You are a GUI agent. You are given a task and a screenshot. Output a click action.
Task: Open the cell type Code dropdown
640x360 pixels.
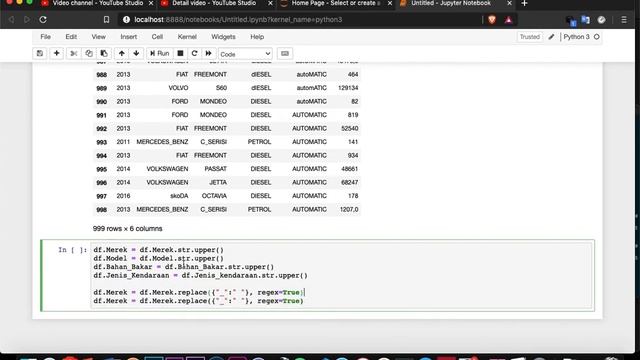pos(245,54)
